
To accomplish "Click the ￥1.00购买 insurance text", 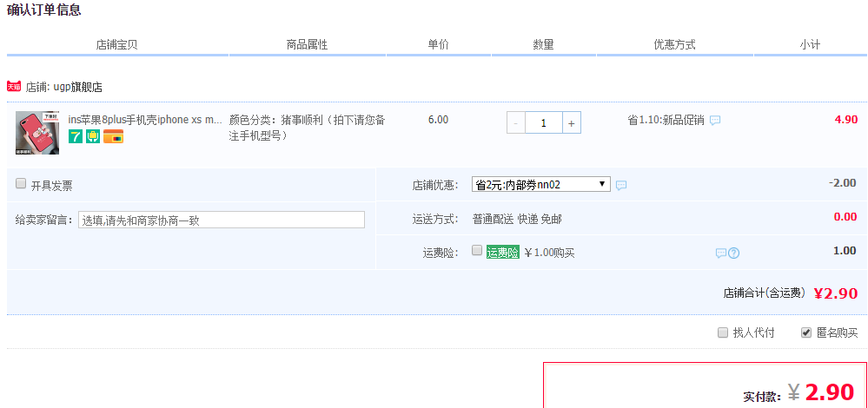I will tap(549, 253).
